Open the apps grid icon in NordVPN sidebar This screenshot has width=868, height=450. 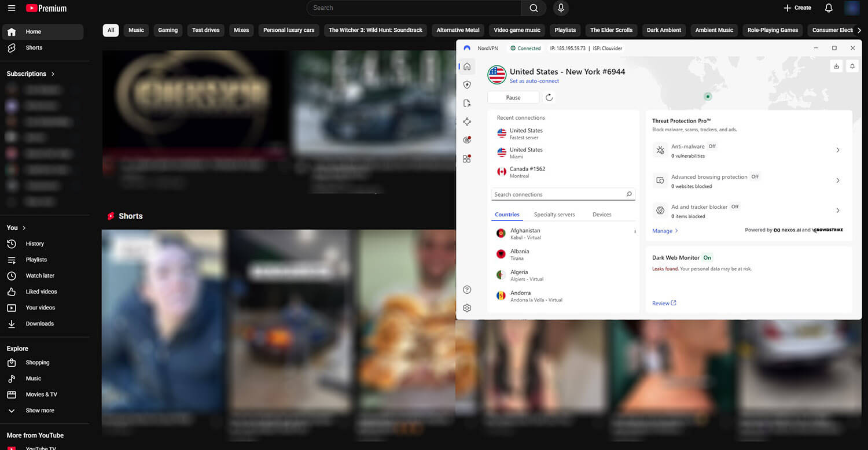pyautogui.click(x=467, y=158)
